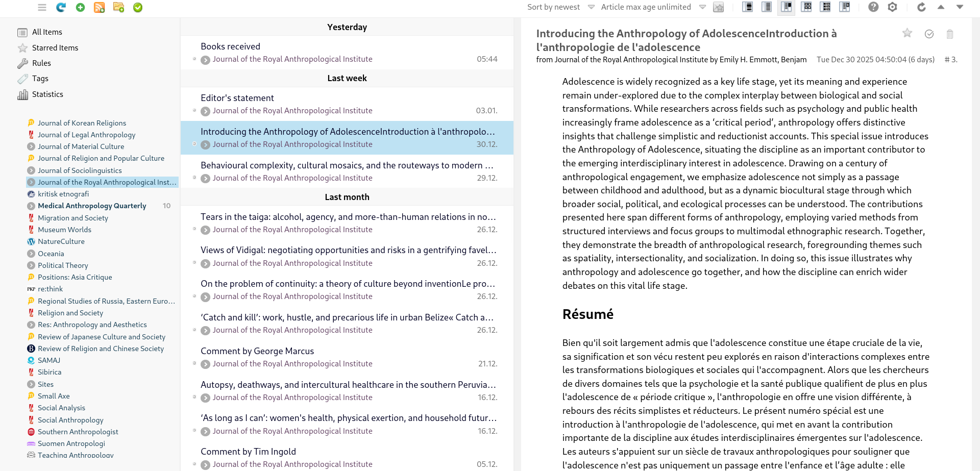
Task: Click the add folder icon
Action: click(118, 7)
